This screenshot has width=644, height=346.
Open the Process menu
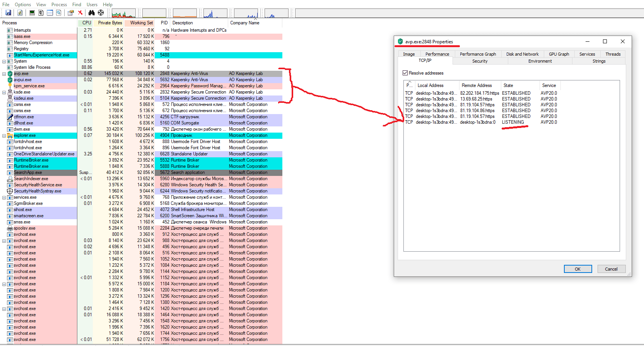click(x=59, y=5)
